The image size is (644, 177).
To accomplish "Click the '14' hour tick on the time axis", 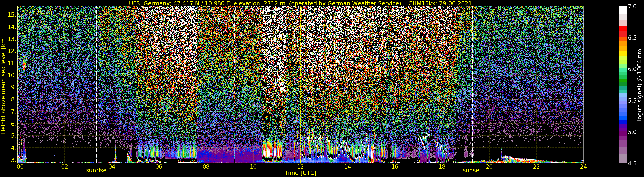I will point(347,166).
